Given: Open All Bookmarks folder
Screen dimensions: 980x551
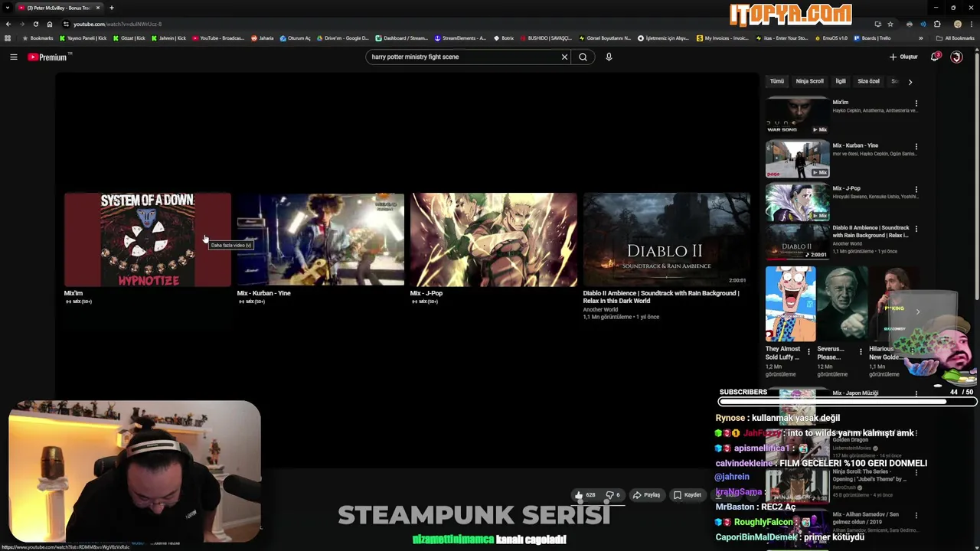Looking at the screenshot, I should (955, 38).
